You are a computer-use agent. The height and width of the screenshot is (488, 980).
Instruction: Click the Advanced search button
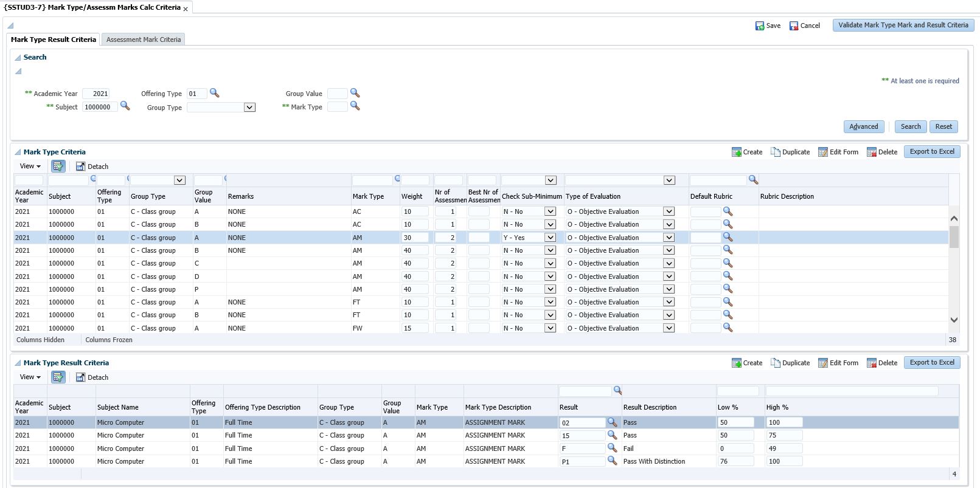pyautogui.click(x=863, y=126)
